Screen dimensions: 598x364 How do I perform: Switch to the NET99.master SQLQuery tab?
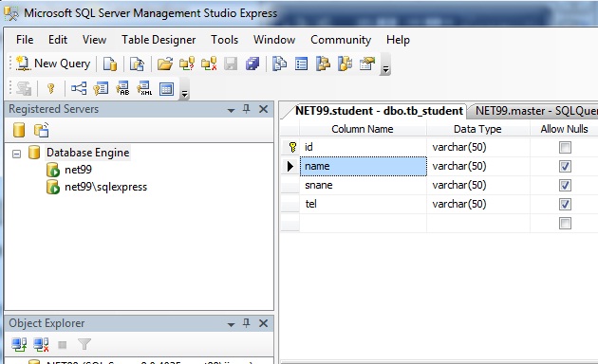click(533, 111)
